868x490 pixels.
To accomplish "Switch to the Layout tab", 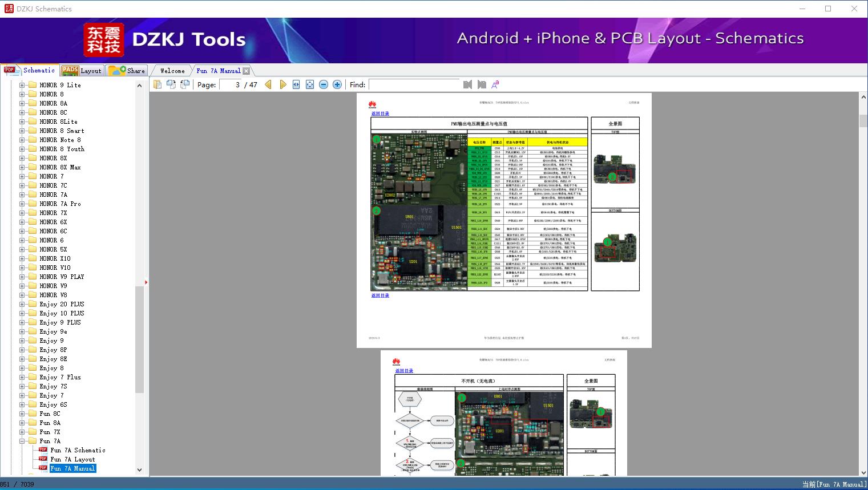I will click(x=82, y=71).
